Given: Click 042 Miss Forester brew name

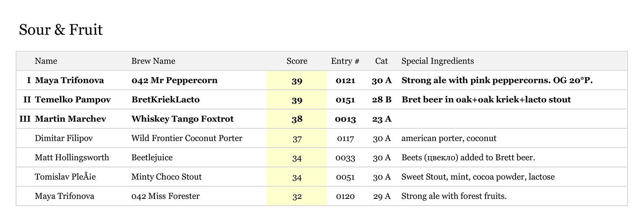Looking at the screenshot, I should click(165, 196).
